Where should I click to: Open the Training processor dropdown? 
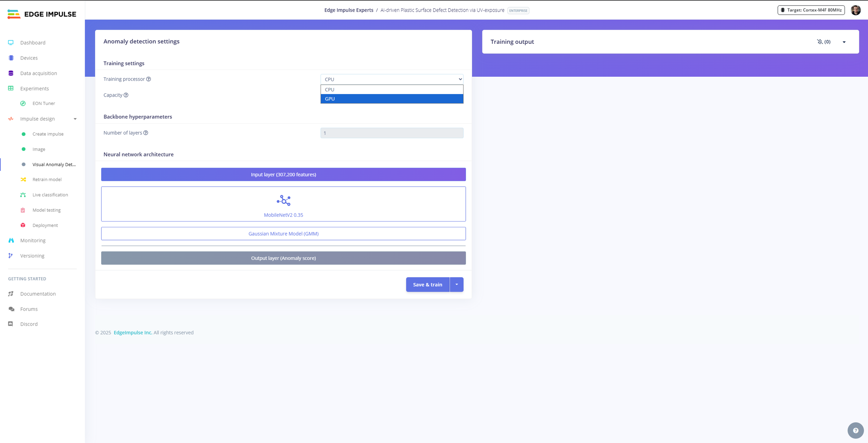[x=392, y=79]
